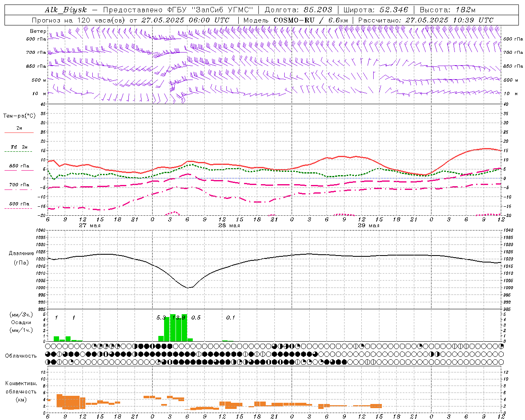The image size is (525, 420).
Task: Click the (гПа) unit under Давление
Action: [x=21, y=263]
